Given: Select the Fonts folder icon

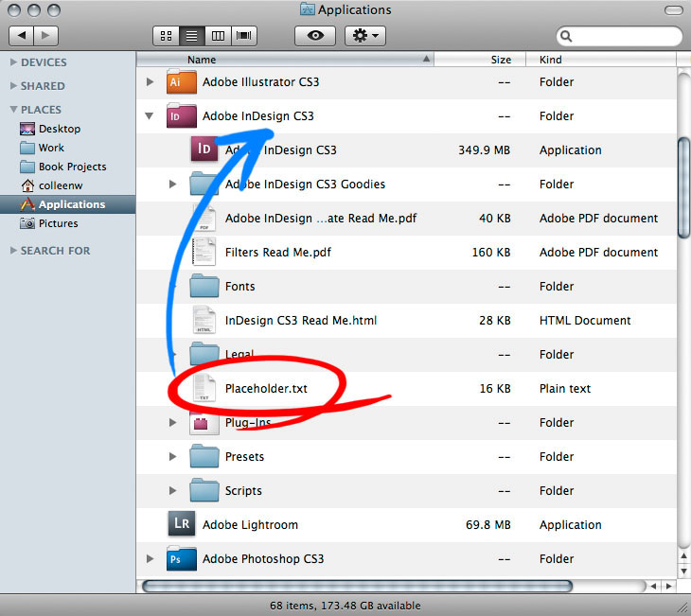Looking at the screenshot, I should tap(204, 286).
